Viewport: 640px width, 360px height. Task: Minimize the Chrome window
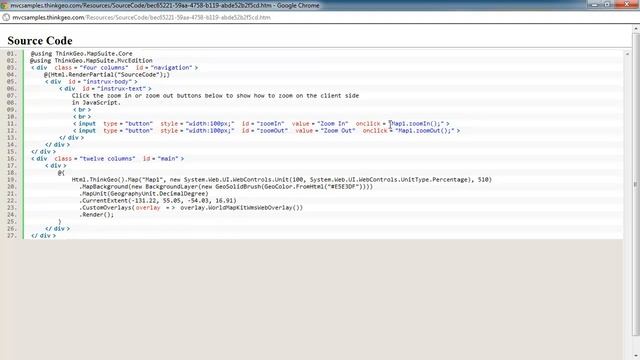click(x=594, y=4)
